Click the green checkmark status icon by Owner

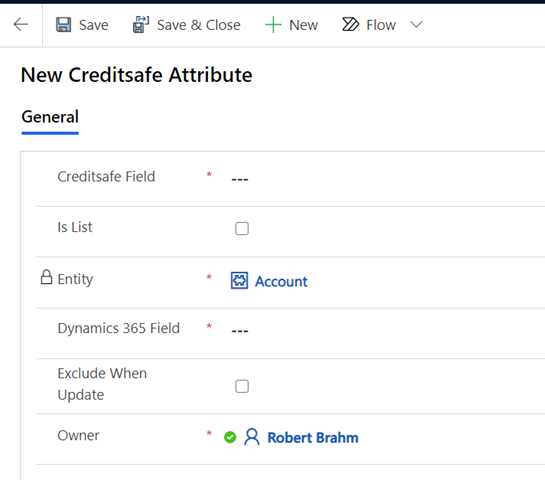point(230,437)
